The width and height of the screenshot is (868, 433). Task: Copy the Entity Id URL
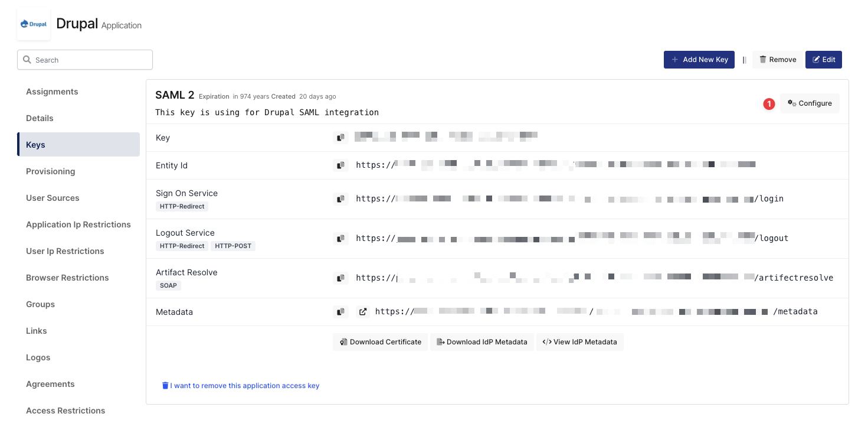click(340, 165)
